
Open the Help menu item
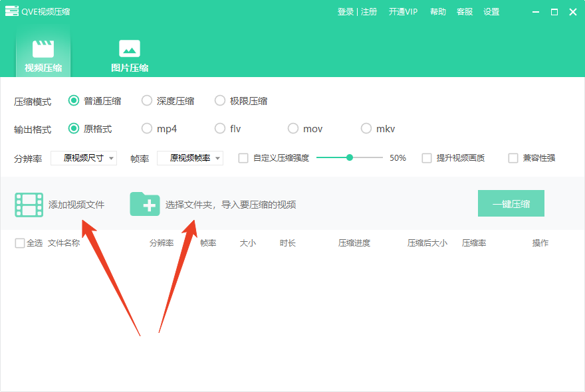click(438, 12)
